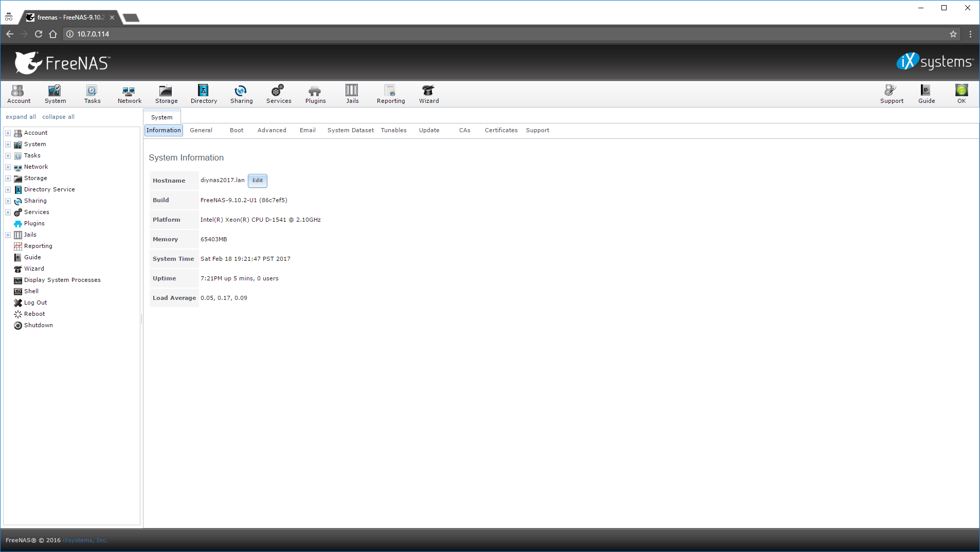
Task: Open the Plugins toolbar icon
Action: point(315,94)
